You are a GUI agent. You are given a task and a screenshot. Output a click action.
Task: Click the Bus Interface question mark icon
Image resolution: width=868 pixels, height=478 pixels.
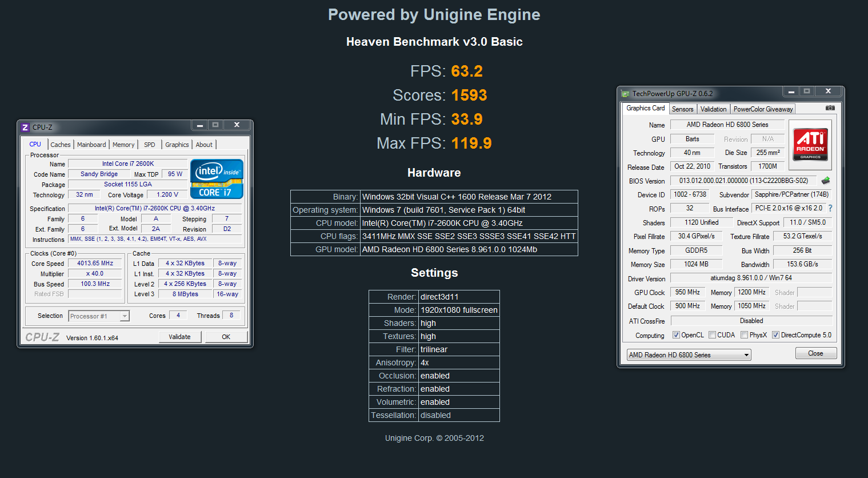click(830, 208)
